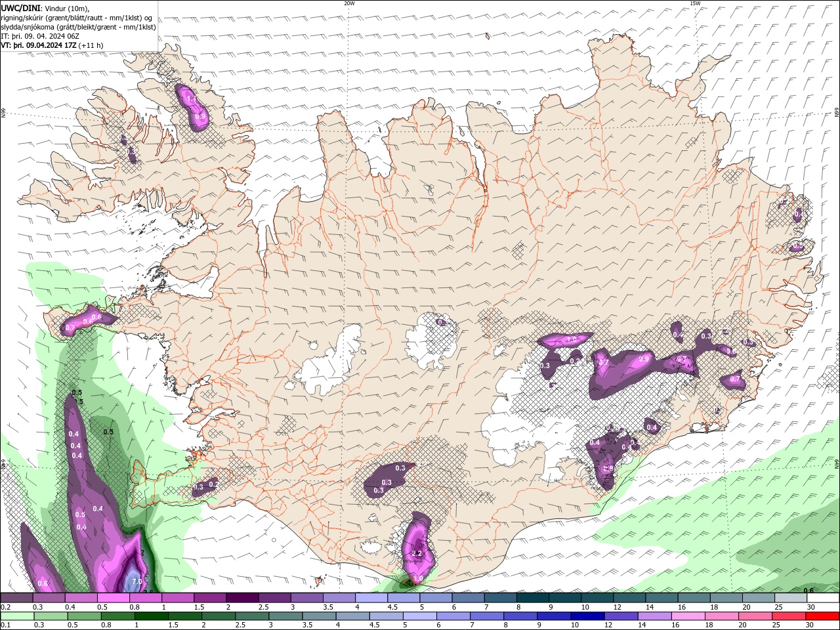Click the 'UWC/DINI: Vindur (10m)' title line
The height and width of the screenshot is (630, 840).
point(45,8)
